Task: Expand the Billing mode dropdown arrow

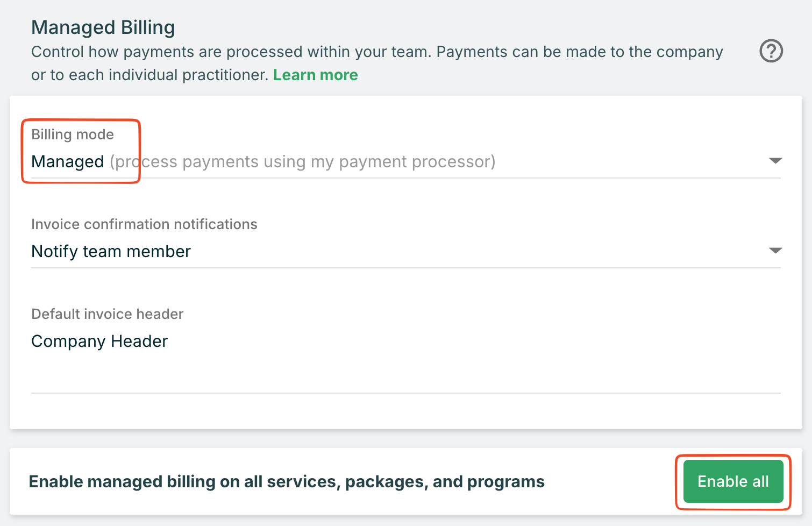Action: point(775,161)
